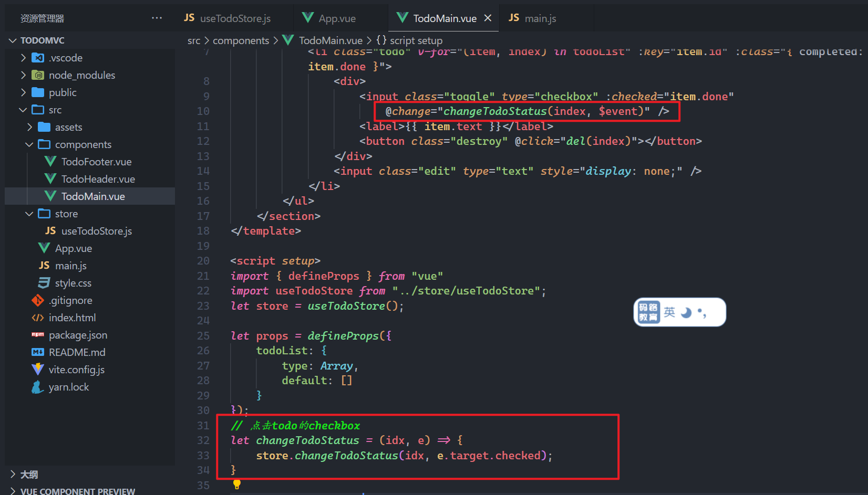Toggle the moon half-width mode in input bar
The image size is (868, 495).
coord(686,312)
